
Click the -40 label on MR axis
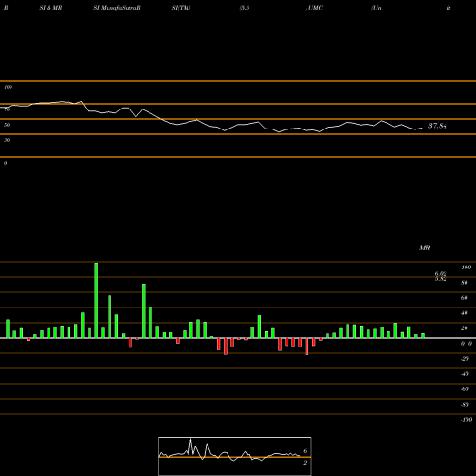pos(465,374)
